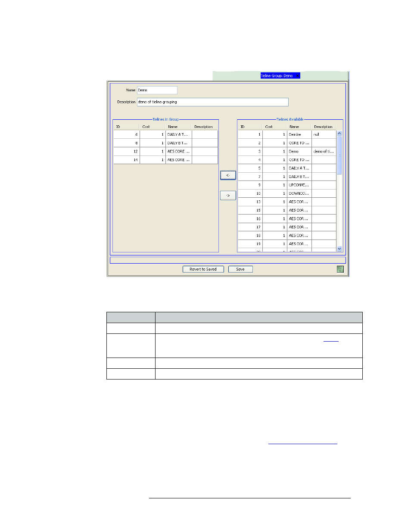The height and width of the screenshot is (532, 411).
Task: Click the 'null' description cell for Deirdre
Action: [x=324, y=134]
